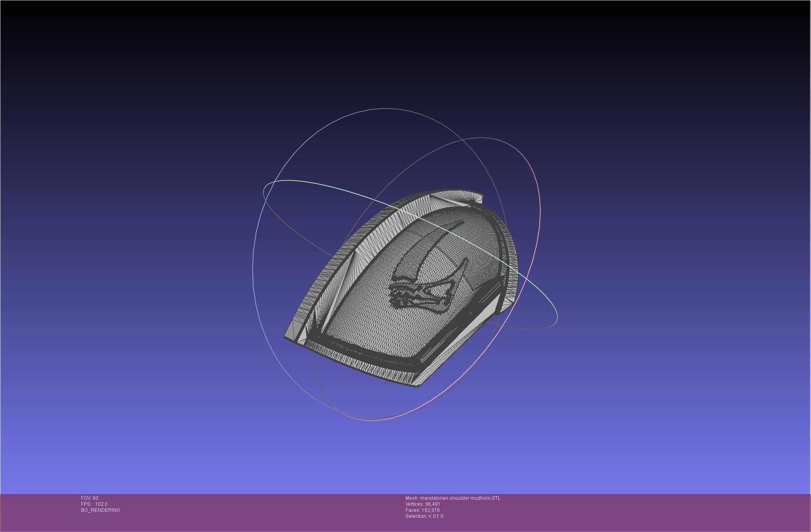Click the 'Selection: v: 0 f: 0' entry
811x532 pixels.
[x=424, y=516]
